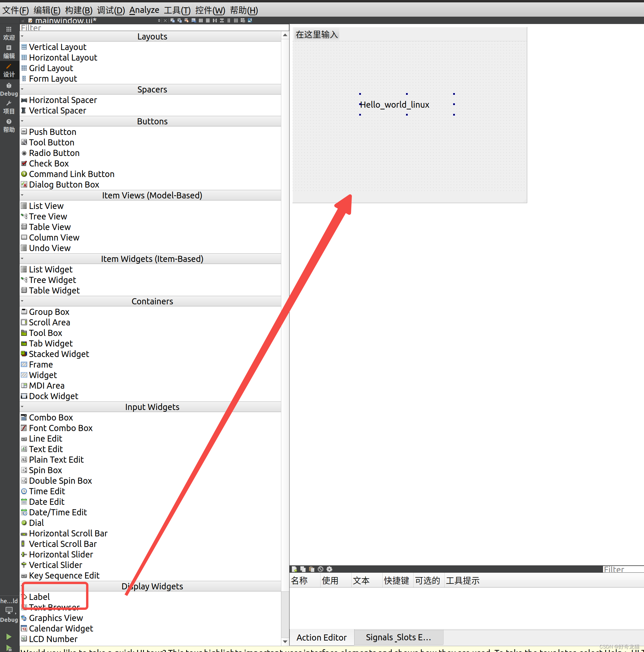This screenshot has width=644, height=652.
Task: Click the 快捷键 column header
Action: tap(398, 581)
